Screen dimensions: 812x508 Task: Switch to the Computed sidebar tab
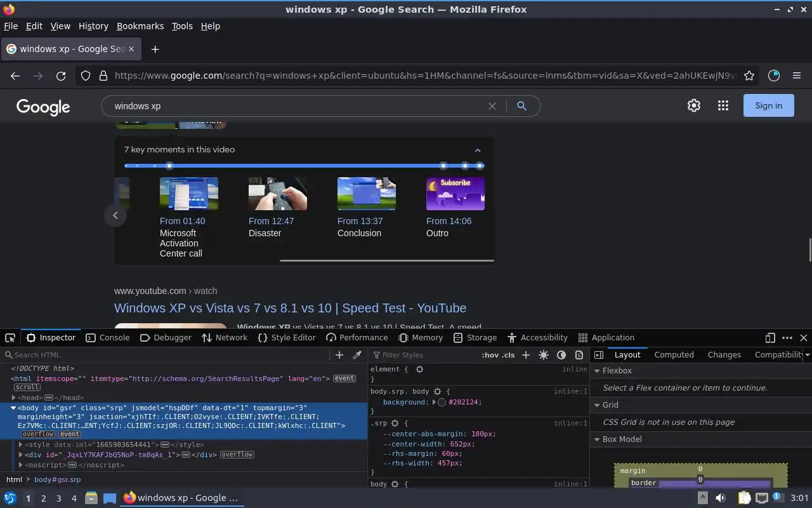pyautogui.click(x=674, y=355)
